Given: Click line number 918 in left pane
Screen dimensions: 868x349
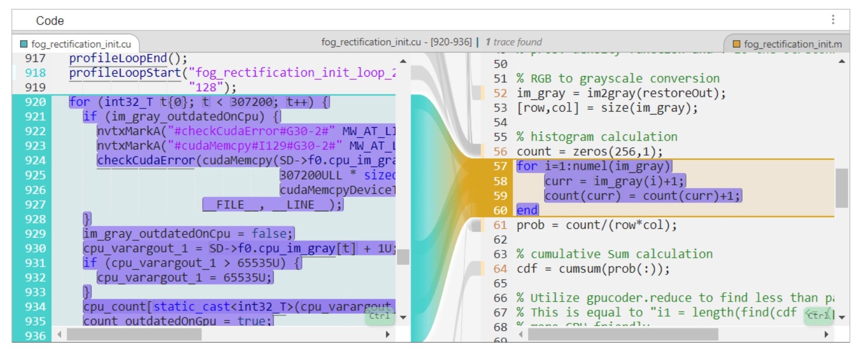Looking at the screenshot, I should point(35,72).
